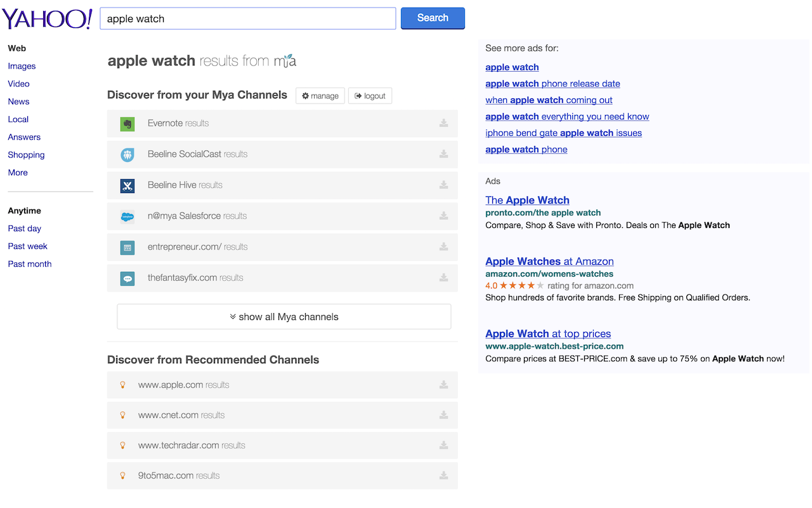This screenshot has width=812, height=508.
Task: Focus the apple watch search field
Action: 248,18
